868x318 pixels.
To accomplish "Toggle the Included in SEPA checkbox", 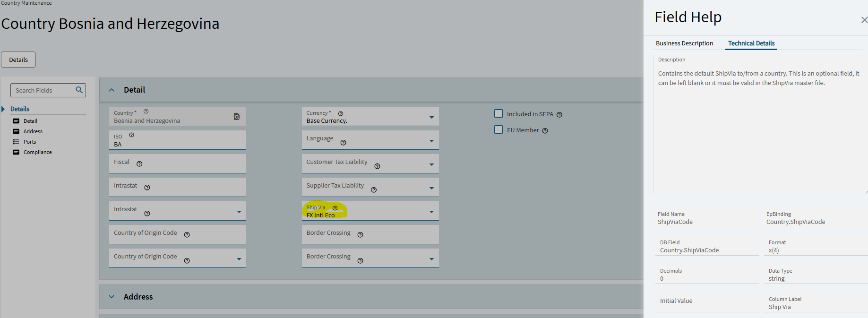I will coord(498,113).
